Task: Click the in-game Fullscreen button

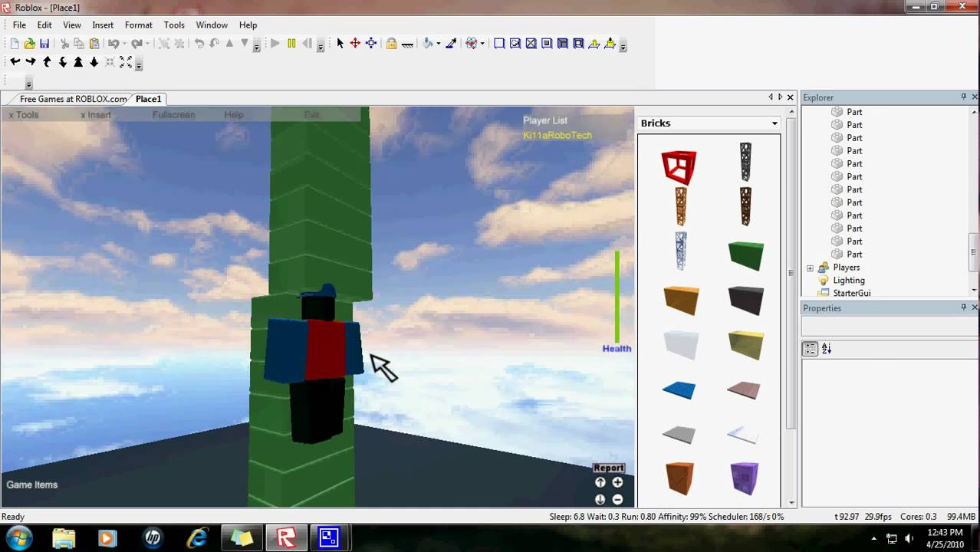Action: coord(174,115)
